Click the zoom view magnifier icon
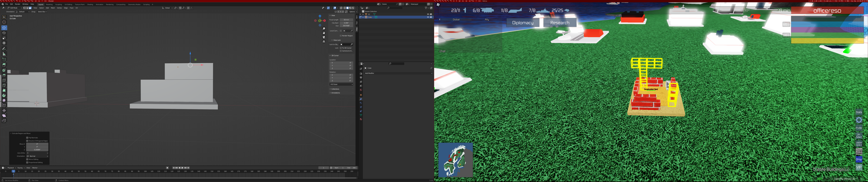The width and height of the screenshot is (868, 182). (x=324, y=29)
